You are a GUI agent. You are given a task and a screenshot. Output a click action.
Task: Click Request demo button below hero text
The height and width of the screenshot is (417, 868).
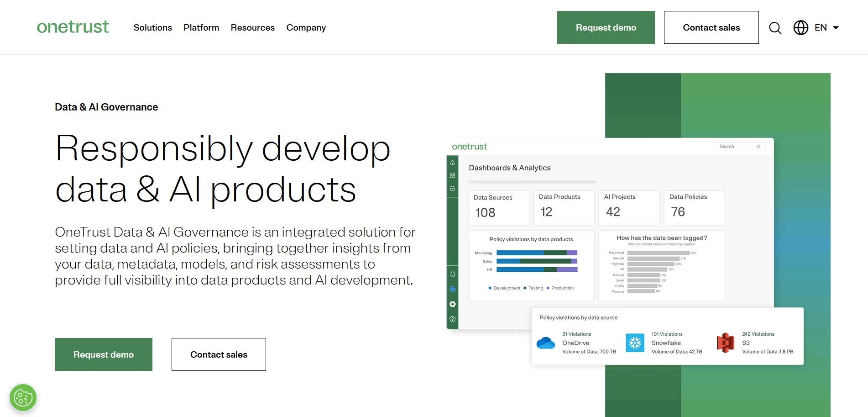coord(104,354)
